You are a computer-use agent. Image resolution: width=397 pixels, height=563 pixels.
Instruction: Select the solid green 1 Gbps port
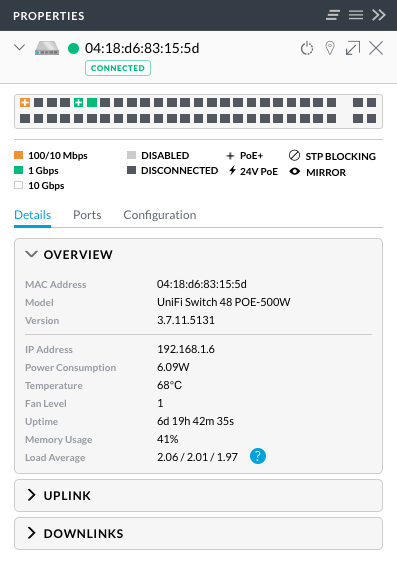click(92, 103)
